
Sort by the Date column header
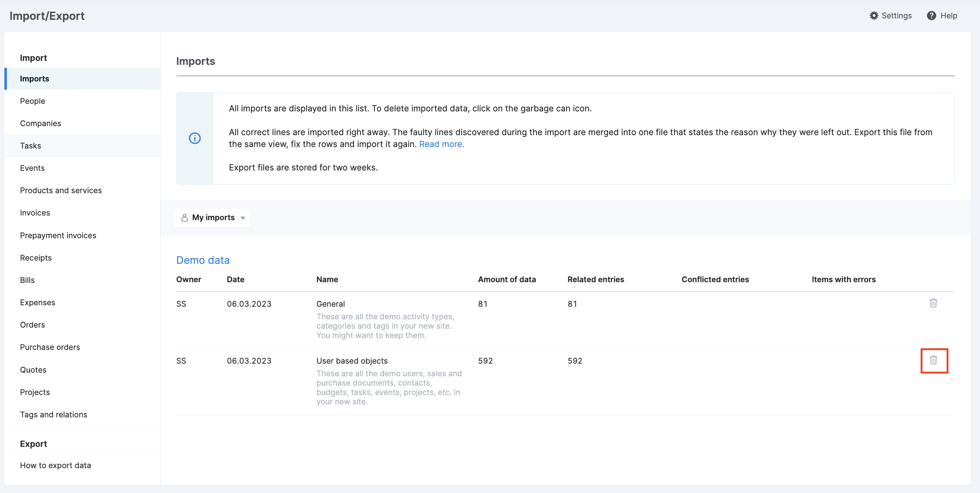tap(236, 279)
